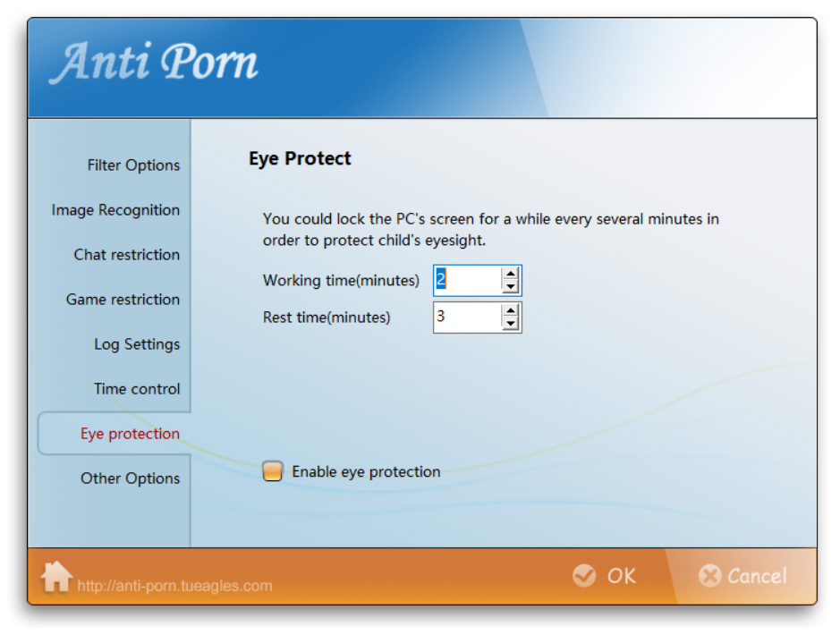Show the Other Options tab
This screenshot has width=840, height=635.
130,478
